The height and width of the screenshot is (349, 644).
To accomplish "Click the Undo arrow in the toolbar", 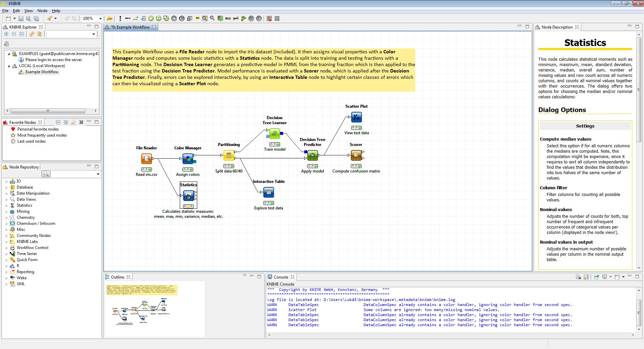I will click(67, 18).
